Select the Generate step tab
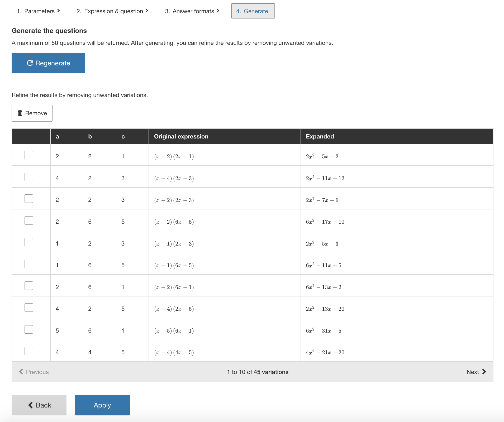 (x=253, y=11)
